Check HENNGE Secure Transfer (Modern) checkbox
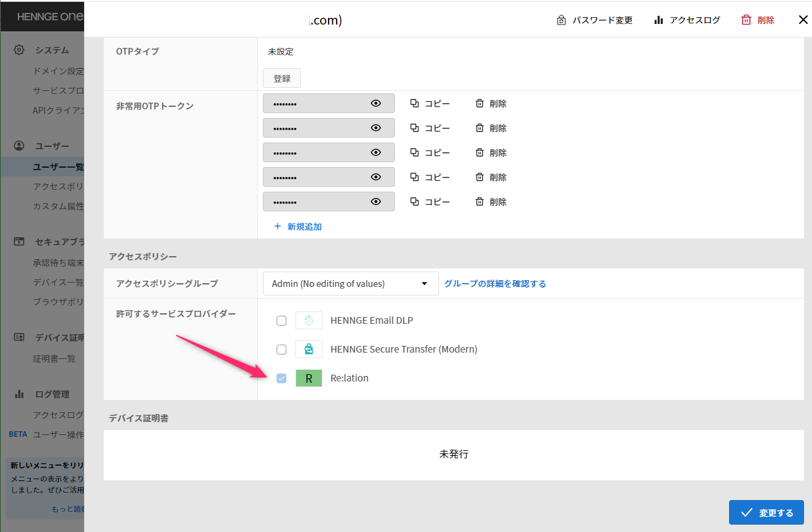This screenshot has height=532, width=812. click(281, 350)
